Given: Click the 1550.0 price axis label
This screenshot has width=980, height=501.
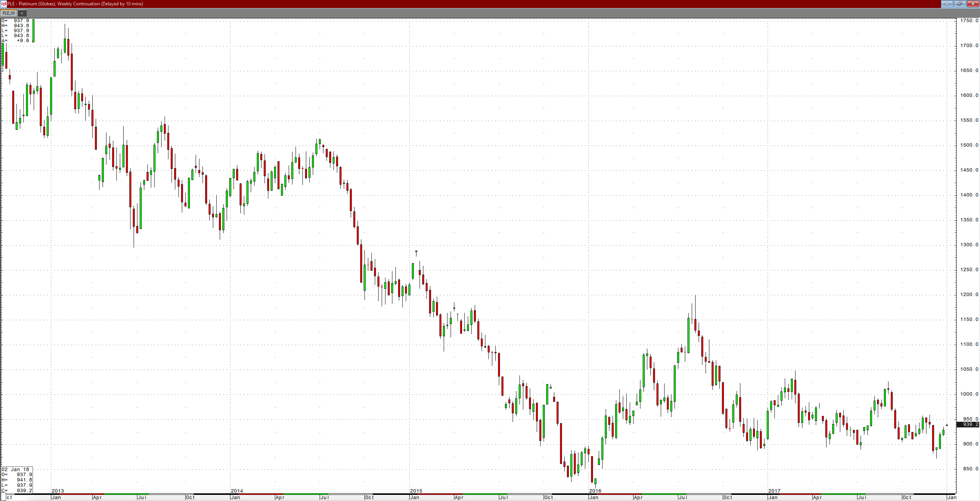Looking at the screenshot, I should coord(969,120).
